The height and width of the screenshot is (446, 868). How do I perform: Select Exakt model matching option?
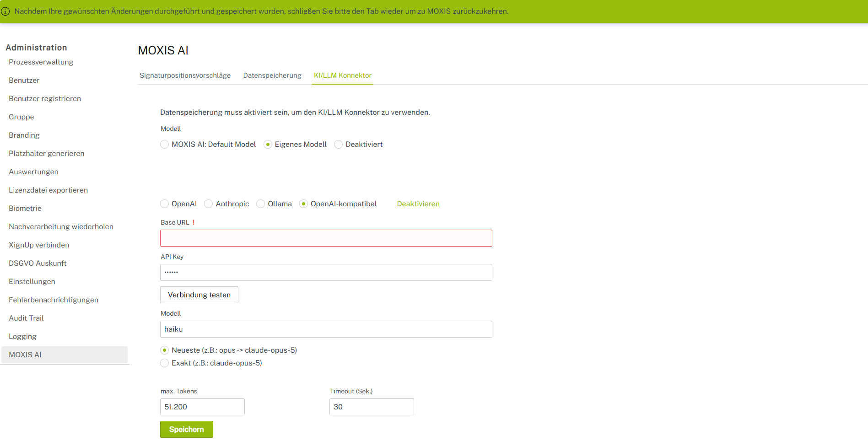click(165, 363)
